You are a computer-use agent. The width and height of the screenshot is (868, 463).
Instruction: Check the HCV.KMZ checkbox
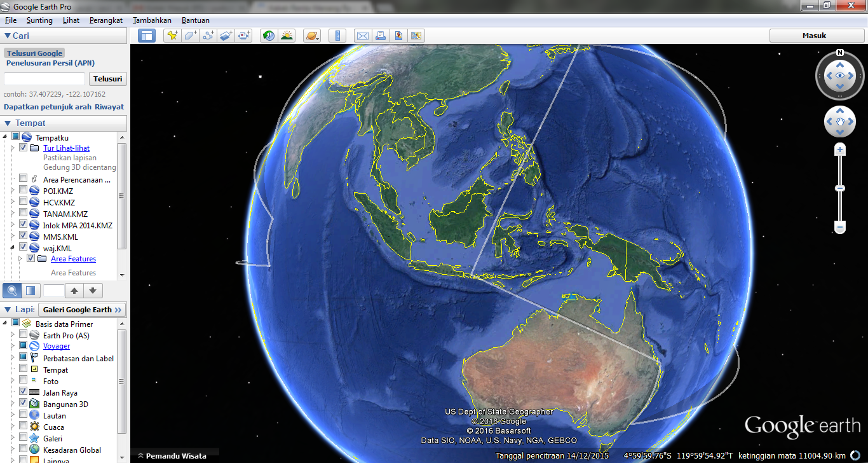[24, 202]
